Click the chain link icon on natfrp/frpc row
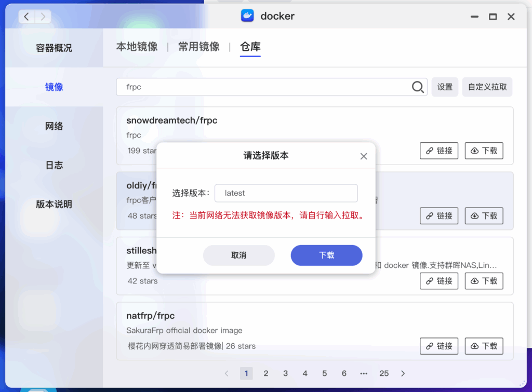532x392 pixels. click(429, 346)
